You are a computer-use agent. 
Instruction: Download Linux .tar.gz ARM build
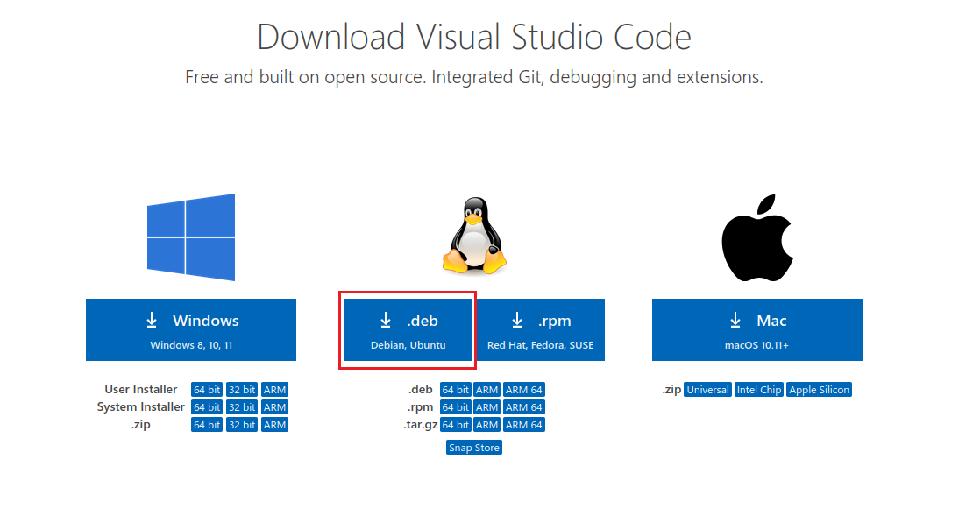coord(487,425)
